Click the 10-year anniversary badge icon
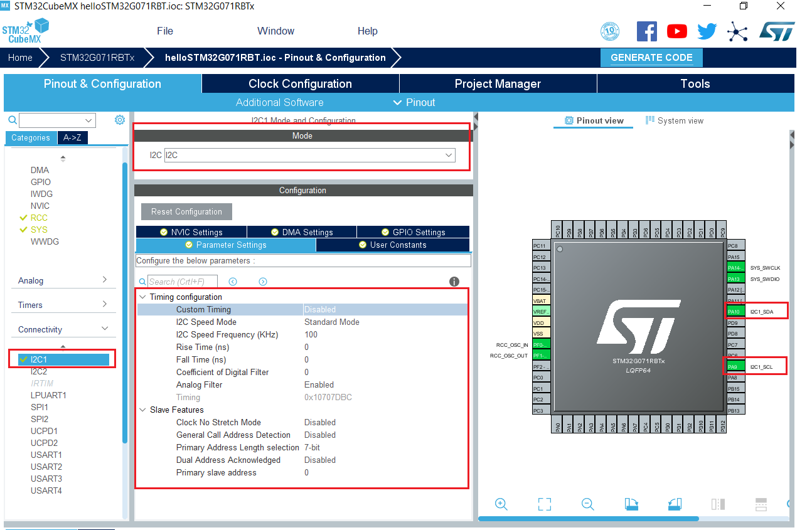Image resolution: width=812 pixels, height=530 pixels. point(610,31)
